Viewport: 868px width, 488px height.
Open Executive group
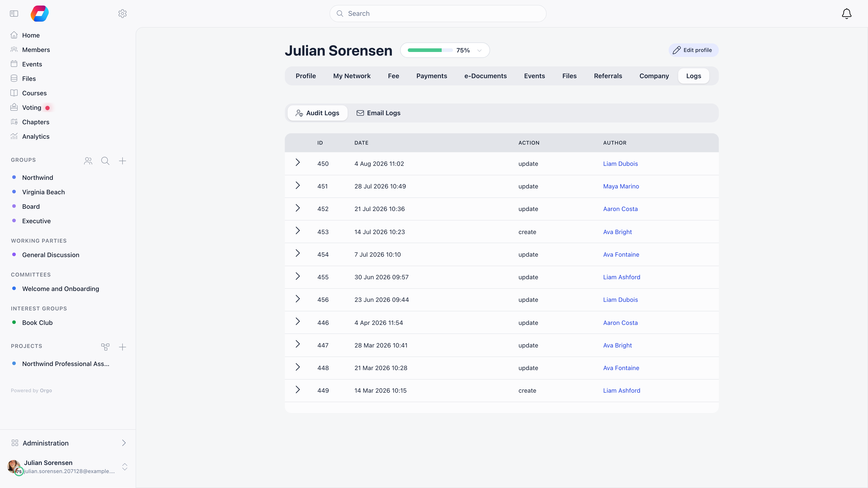(36, 221)
